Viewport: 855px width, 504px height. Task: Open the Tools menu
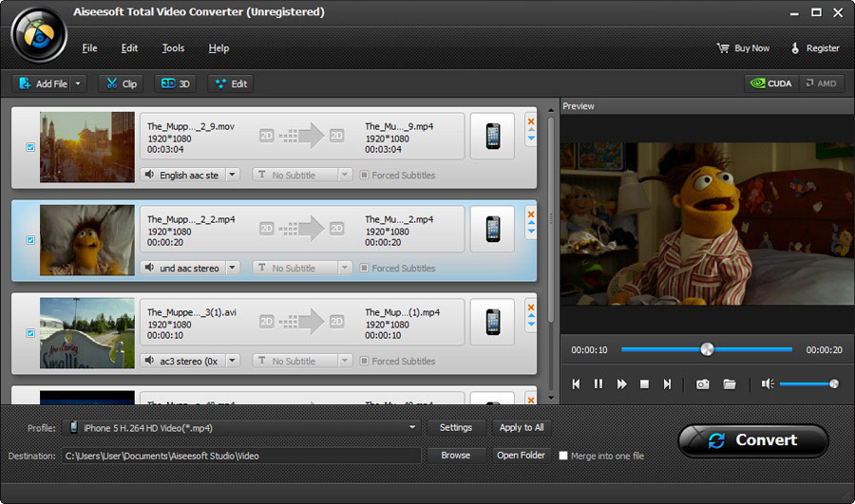point(173,48)
